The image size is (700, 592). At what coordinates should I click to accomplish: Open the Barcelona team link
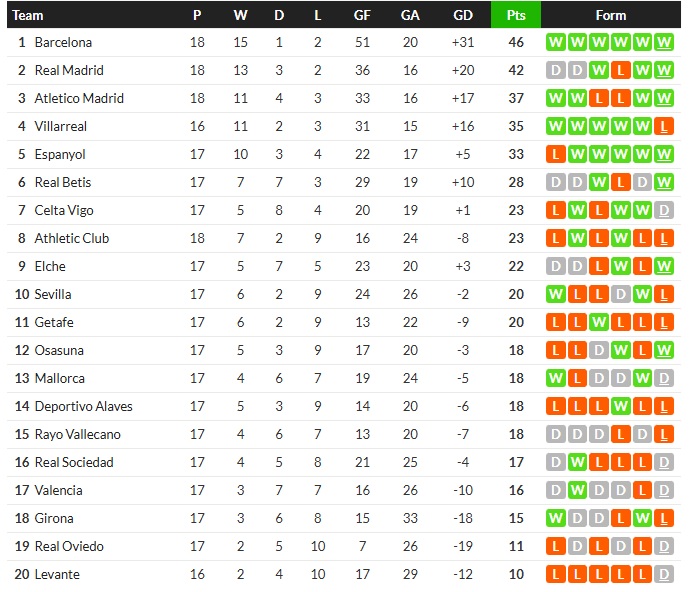click(63, 43)
